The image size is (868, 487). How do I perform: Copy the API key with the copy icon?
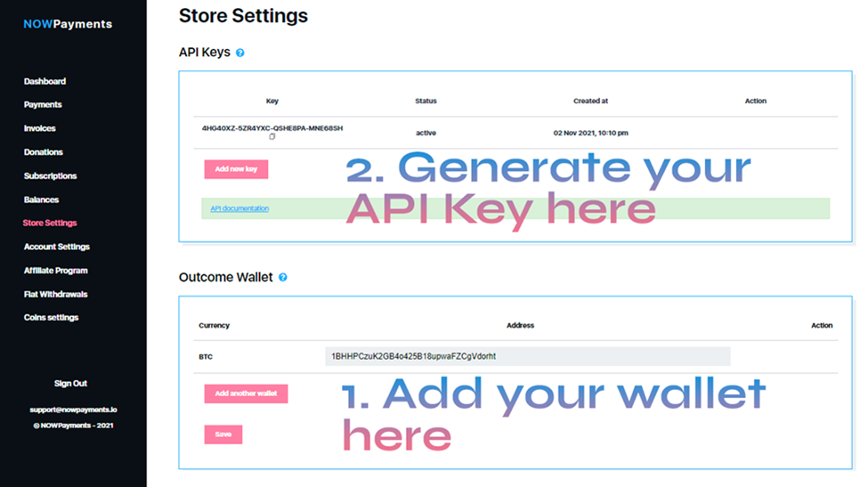[272, 137]
